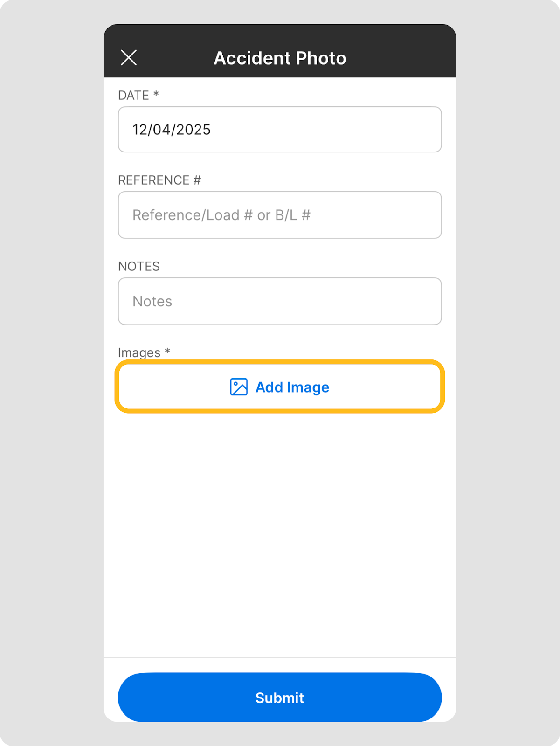Close the Accident Photo form
This screenshot has height=746, width=560.
click(129, 58)
